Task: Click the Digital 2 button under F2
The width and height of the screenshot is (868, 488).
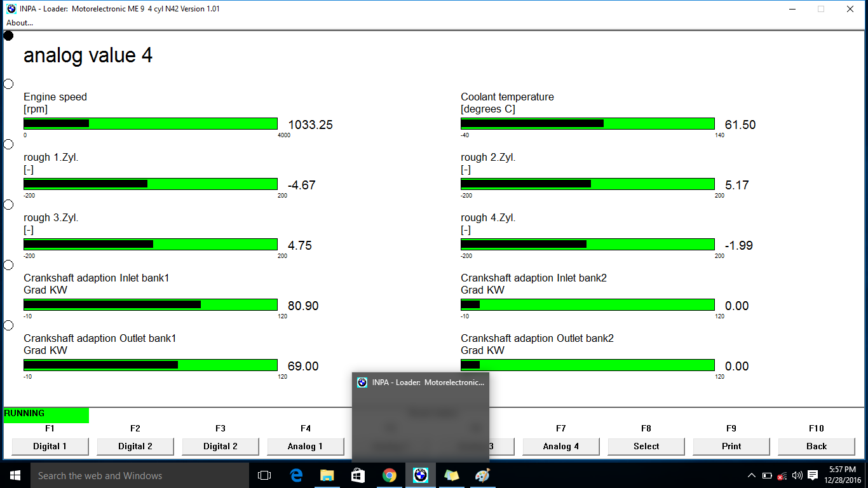Action: (135, 447)
